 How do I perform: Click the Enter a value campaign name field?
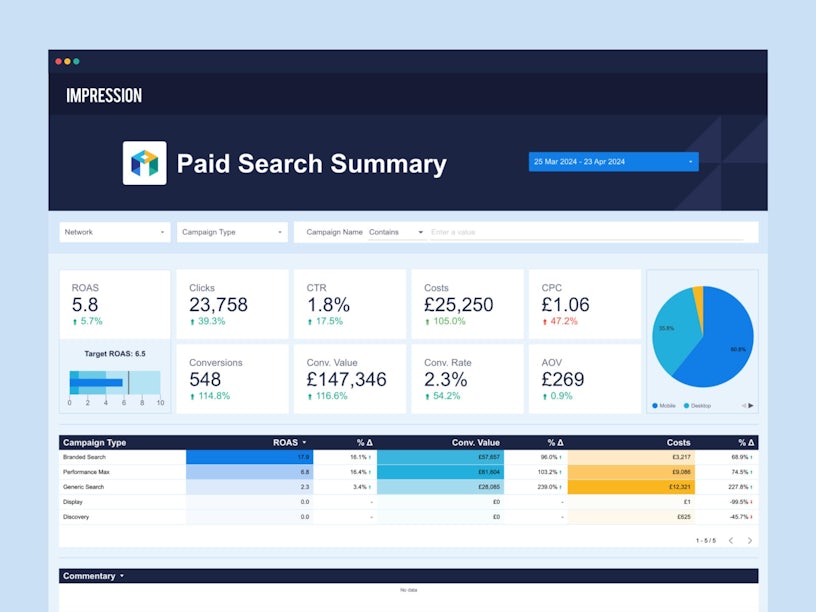click(x=586, y=232)
